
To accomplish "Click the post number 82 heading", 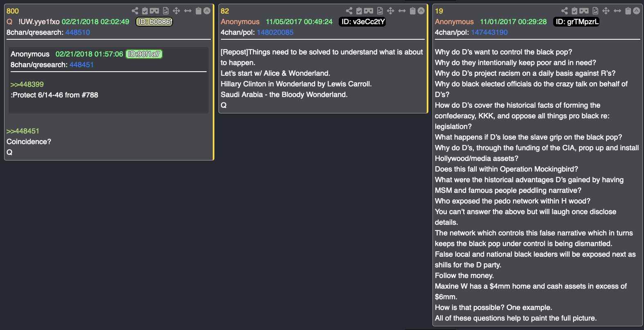I will click(225, 11).
